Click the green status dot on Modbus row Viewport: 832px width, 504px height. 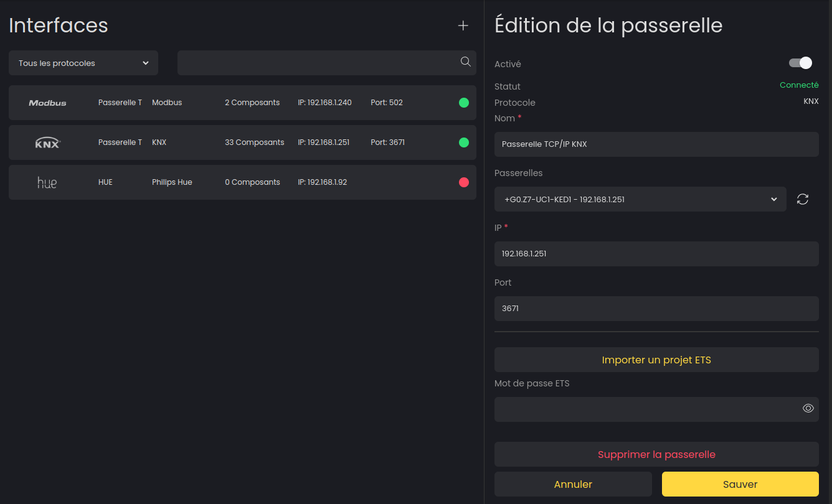point(463,103)
